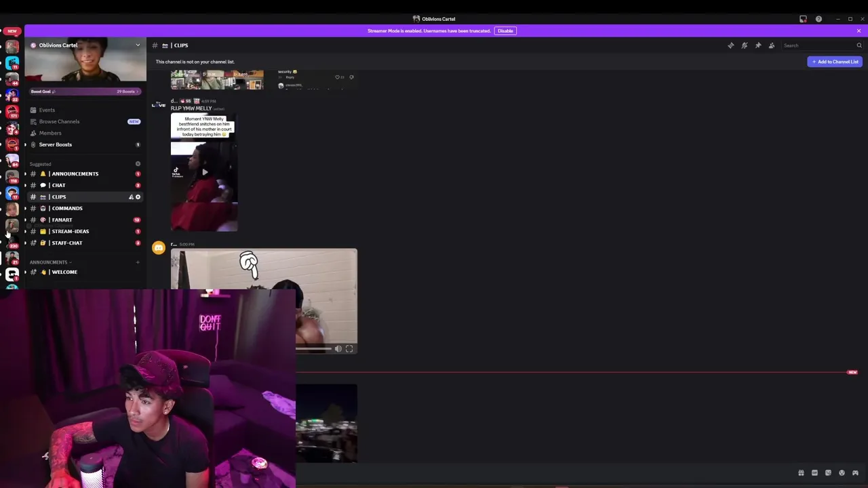The width and height of the screenshot is (868, 488).
Task: Open pinned messages
Action: point(758,45)
